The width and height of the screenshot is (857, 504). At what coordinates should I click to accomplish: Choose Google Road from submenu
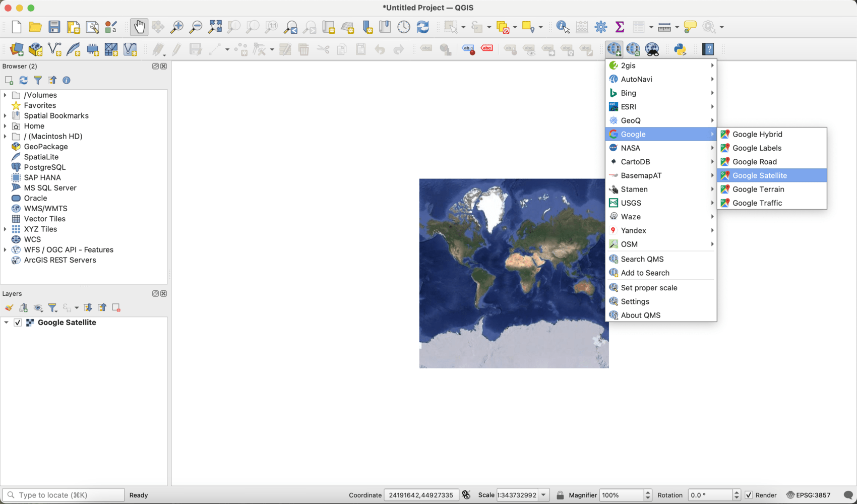(x=772, y=162)
